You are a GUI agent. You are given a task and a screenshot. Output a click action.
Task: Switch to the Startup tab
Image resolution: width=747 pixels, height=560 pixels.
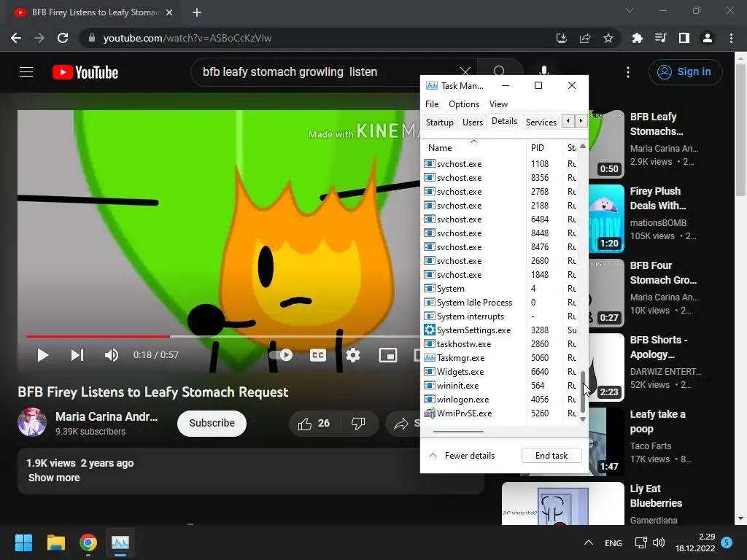[439, 122]
